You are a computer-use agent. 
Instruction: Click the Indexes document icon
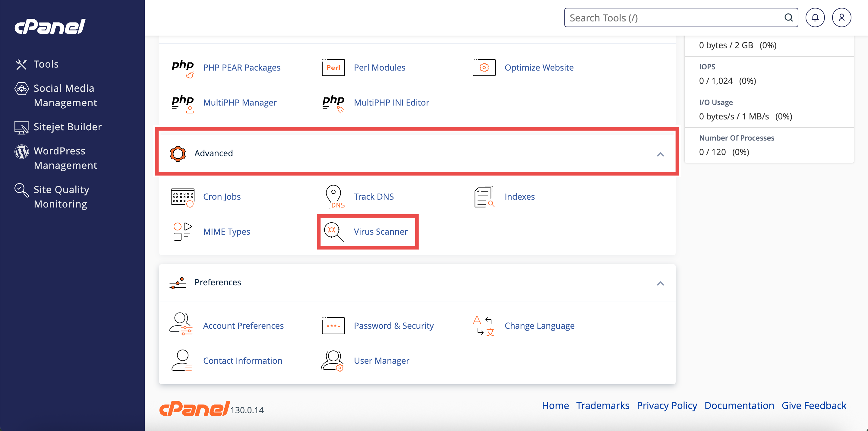pyautogui.click(x=484, y=197)
